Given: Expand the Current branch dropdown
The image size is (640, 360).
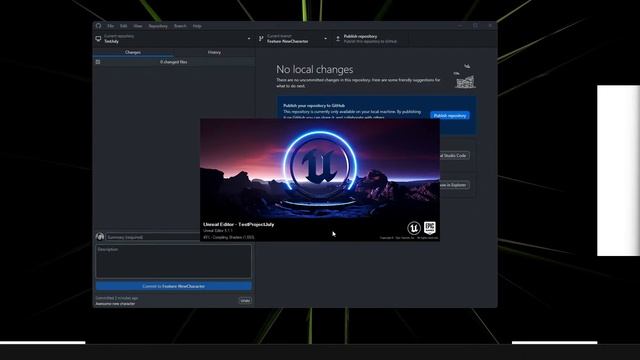Looking at the screenshot, I should pyautogui.click(x=293, y=39).
